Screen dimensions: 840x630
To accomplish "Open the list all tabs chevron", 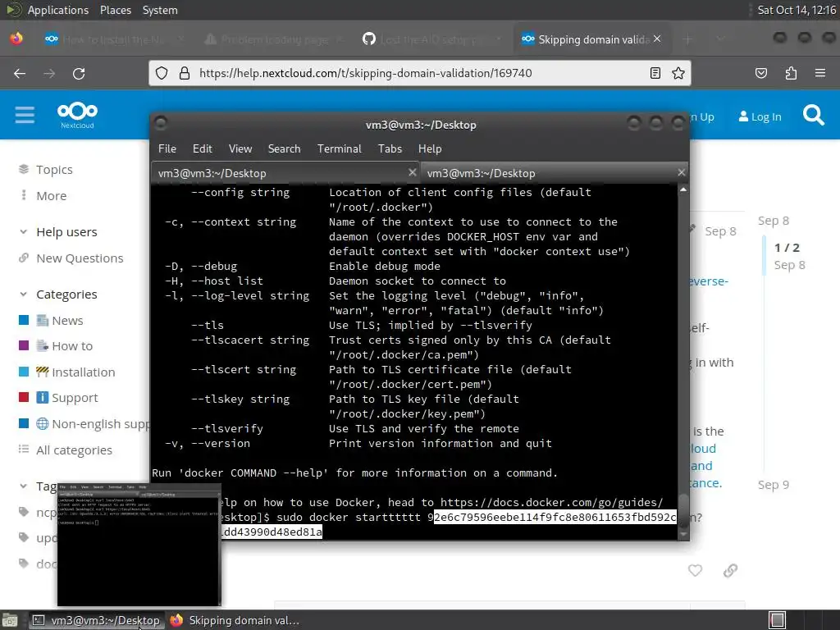I will click(x=720, y=39).
